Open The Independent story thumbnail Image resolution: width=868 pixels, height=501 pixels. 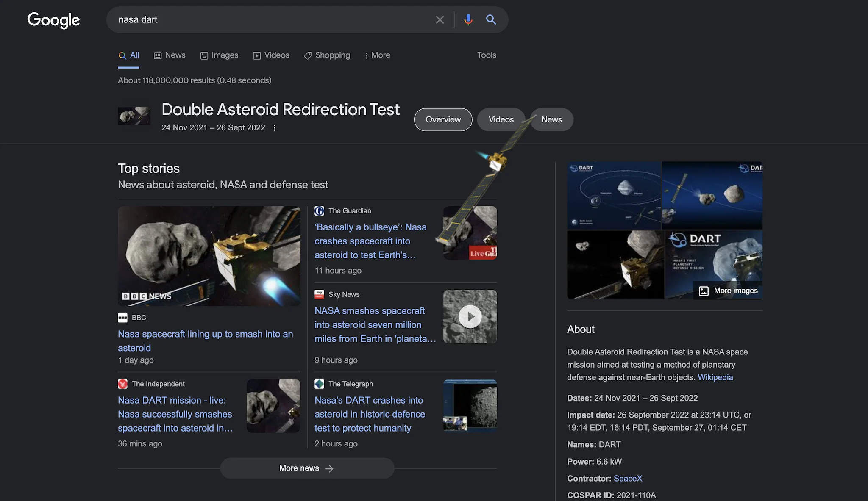coord(273,406)
